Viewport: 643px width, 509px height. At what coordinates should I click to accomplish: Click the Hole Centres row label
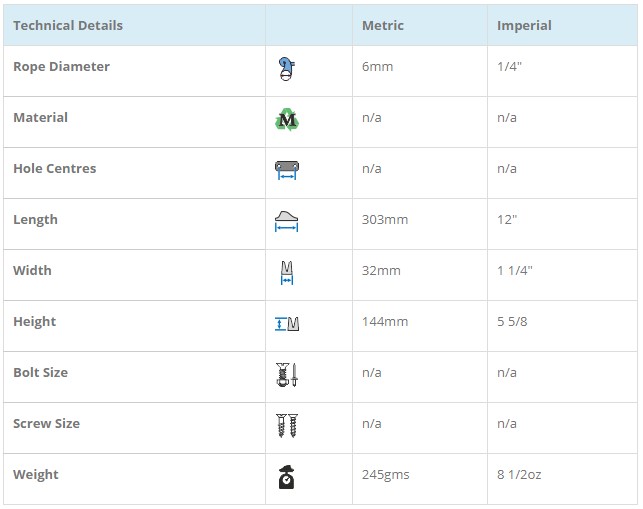click(55, 169)
